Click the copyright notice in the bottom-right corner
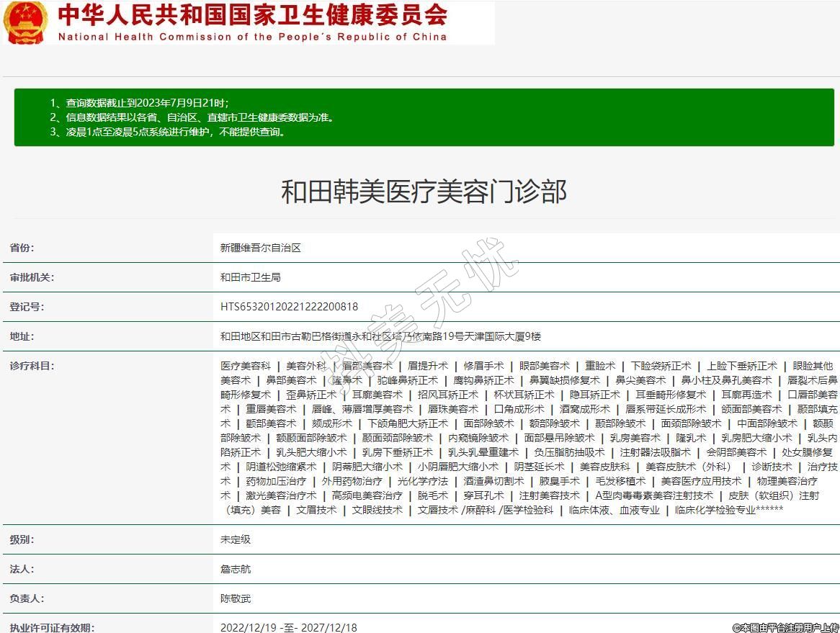840x633 pixels. [x=785, y=627]
